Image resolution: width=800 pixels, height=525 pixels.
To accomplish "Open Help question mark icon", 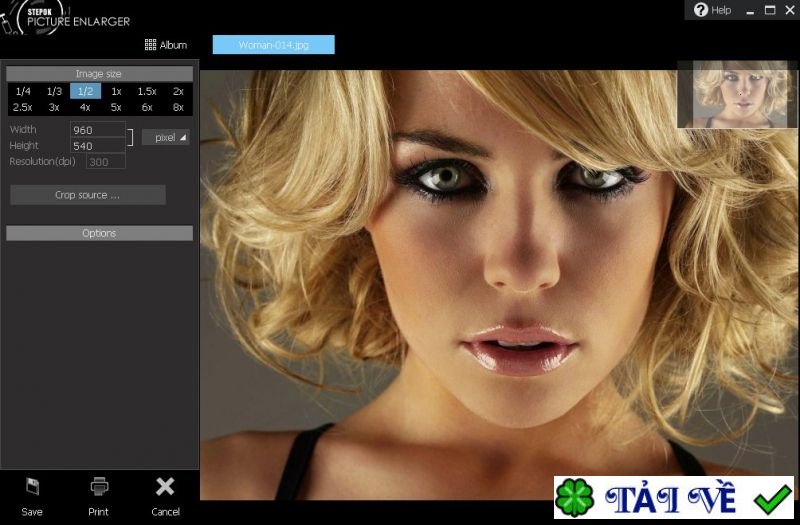I will 701,10.
